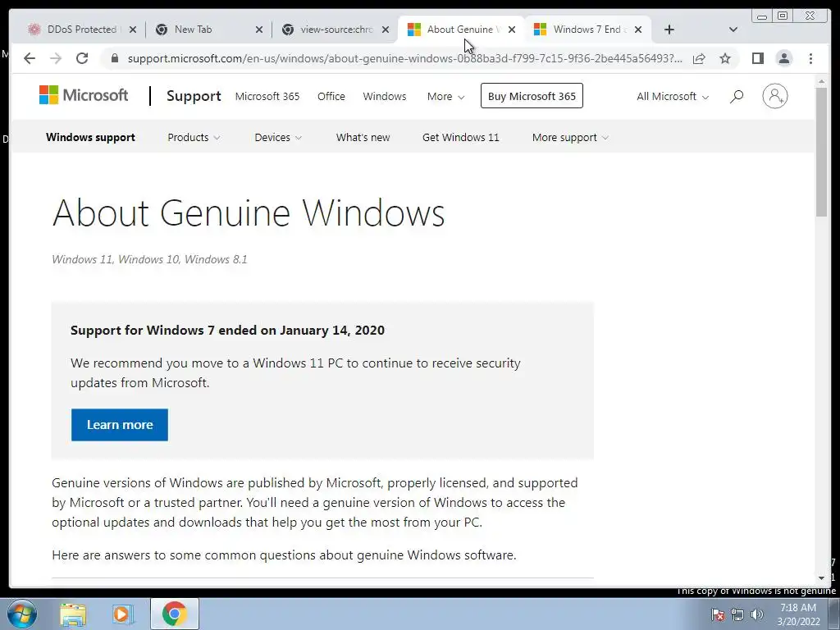Click the scrollbar up arrow
The image size is (840, 630).
tap(822, 81)
